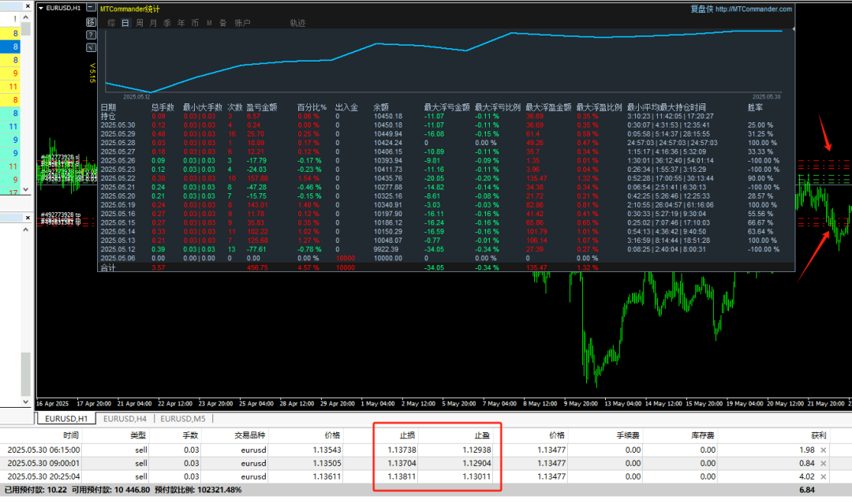This screenshot has width=852, height=504.
Task: Open the 账户 account tab
Action: click(x=242, y=23)
